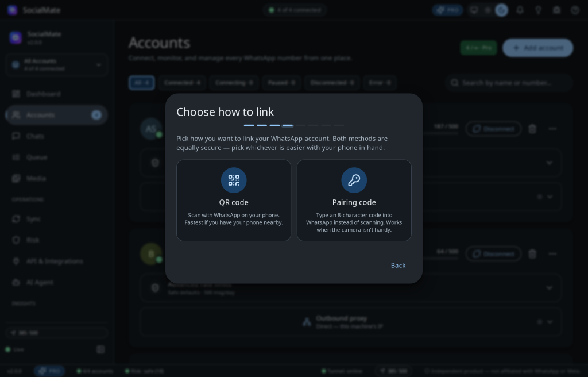Viewport: 588px width, 377px height.
Task: Select the monitor system theme toggle
Action: point(474,10)
